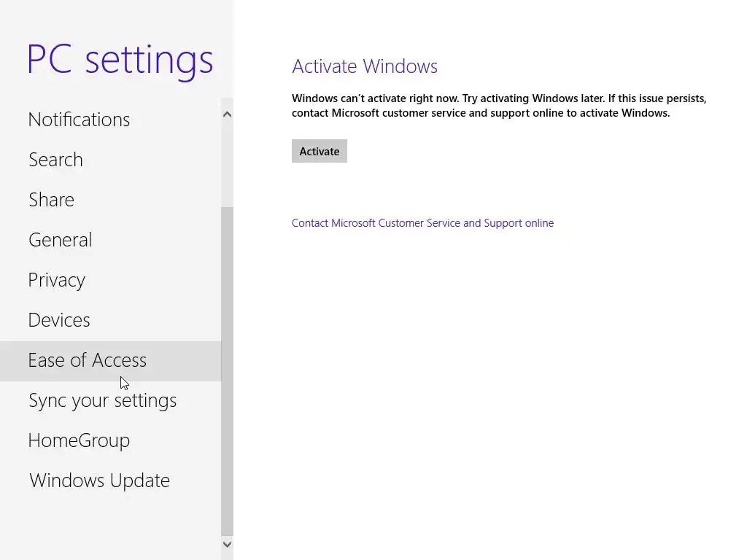This screenshot has width=747, height=560.
Task: Click the Activate button
Action: tap(320, 151)
